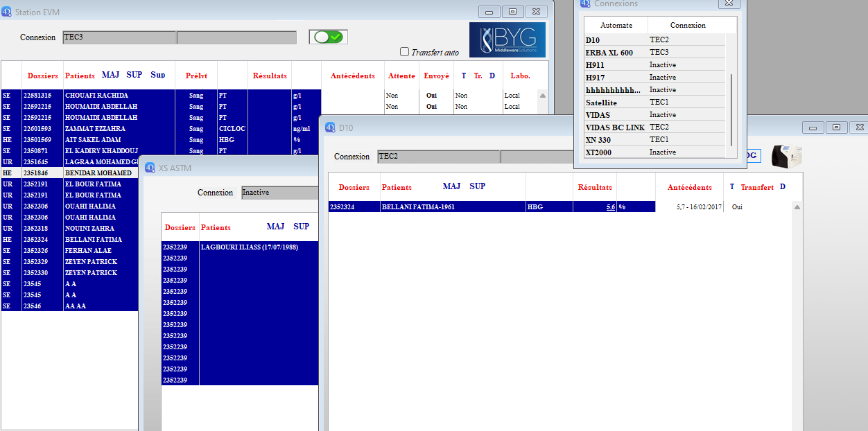This screenshot has height=431, width=868.
Task: Click the D10 window title bar icon
Action: 329,127
